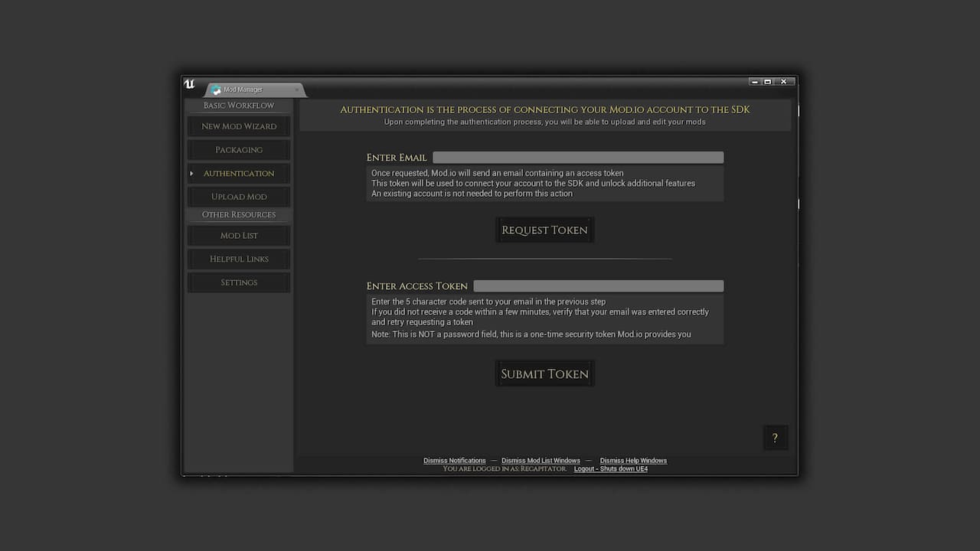Click the arrow beside Authentication
The width and height of the screenshot is (980, 551).
(x=191, y=173)
